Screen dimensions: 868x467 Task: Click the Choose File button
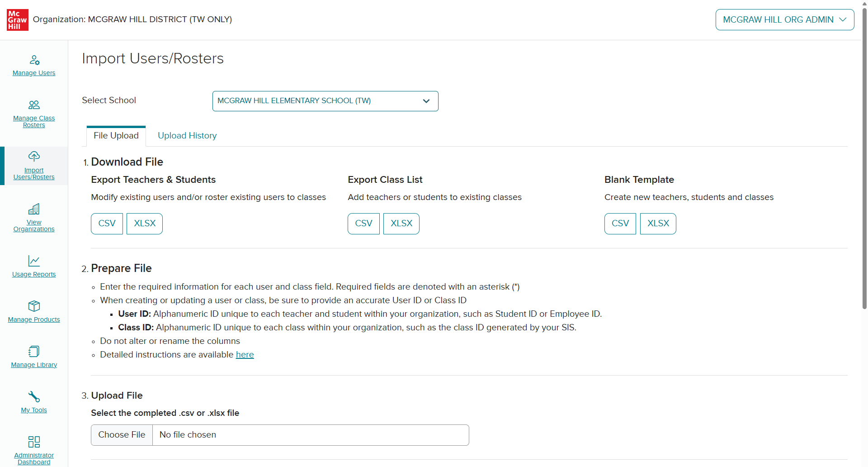[x=122, y=435]
